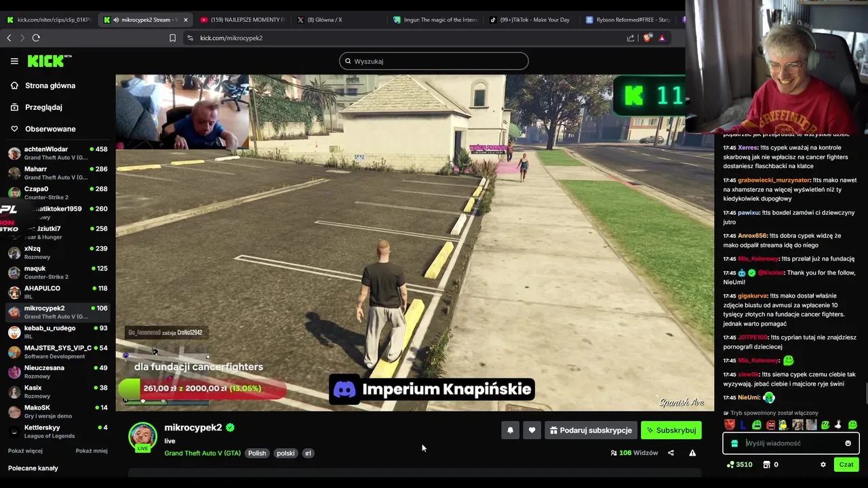This screenshot has height=488, width=868.
Task: Click the Polish tag
Action: 257,453
